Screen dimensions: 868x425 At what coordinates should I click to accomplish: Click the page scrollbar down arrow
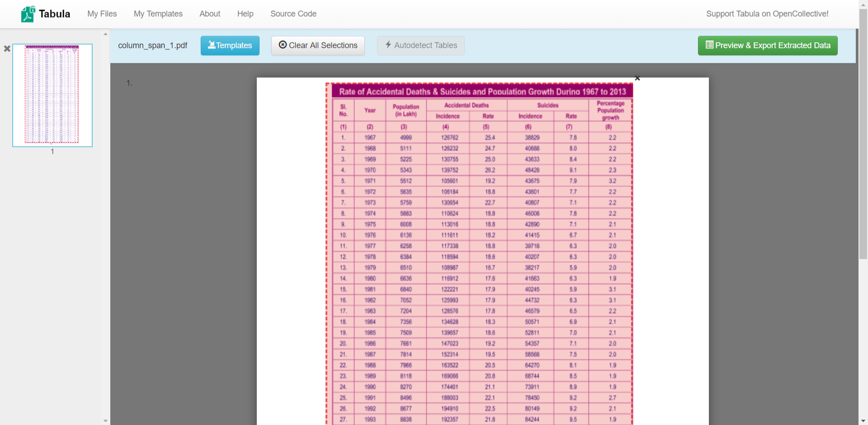pos(863,421)
